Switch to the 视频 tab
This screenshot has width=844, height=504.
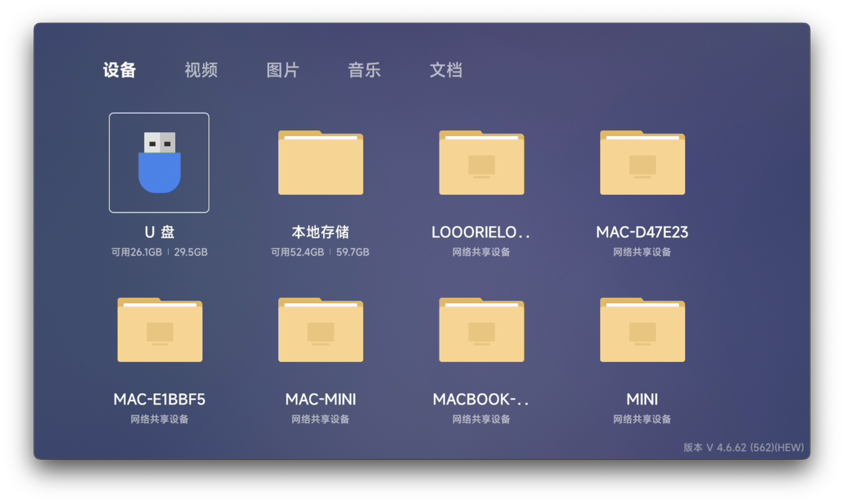[x=201, y=70]
